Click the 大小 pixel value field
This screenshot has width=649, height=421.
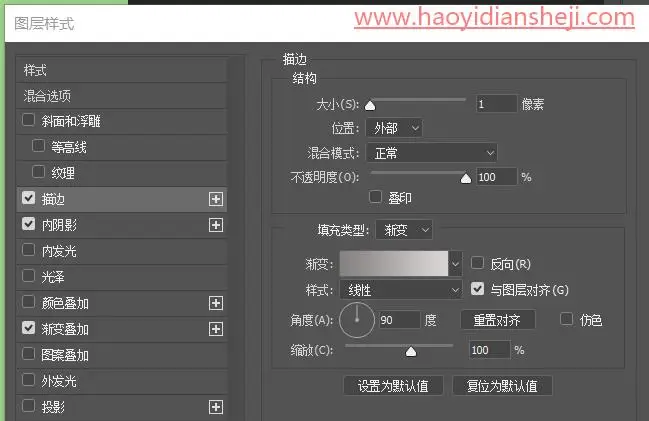pyautogui.click(x=496, y=103)
